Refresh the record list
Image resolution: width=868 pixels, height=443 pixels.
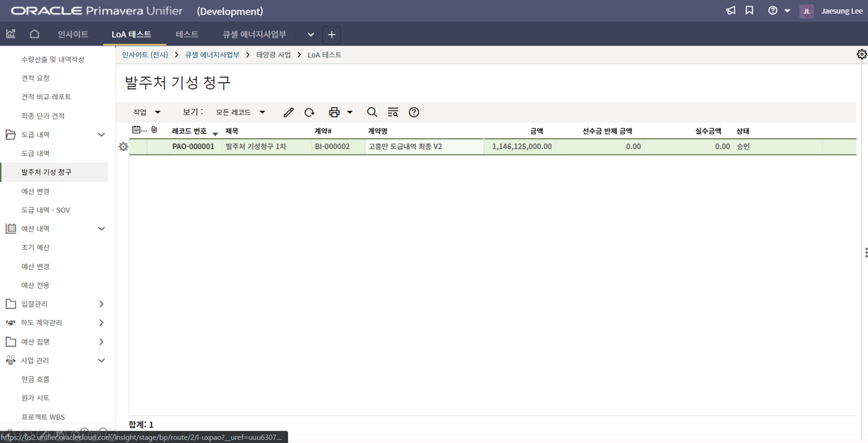tap(309, 112)
